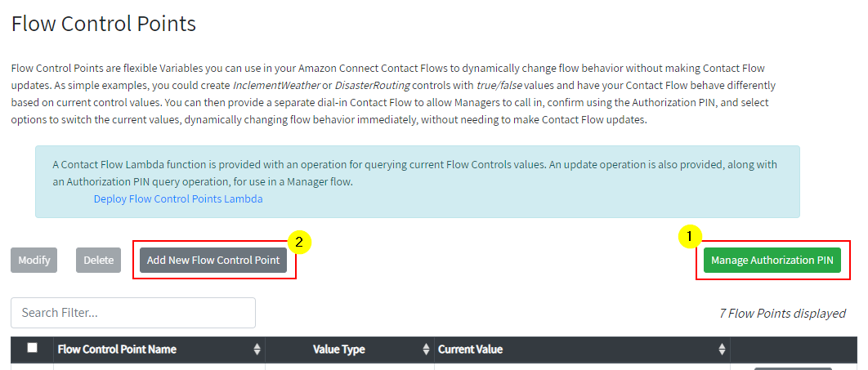Tick the select-all checkbox in table header
This screenshot has height=370, width=868.
pos(33,348)
